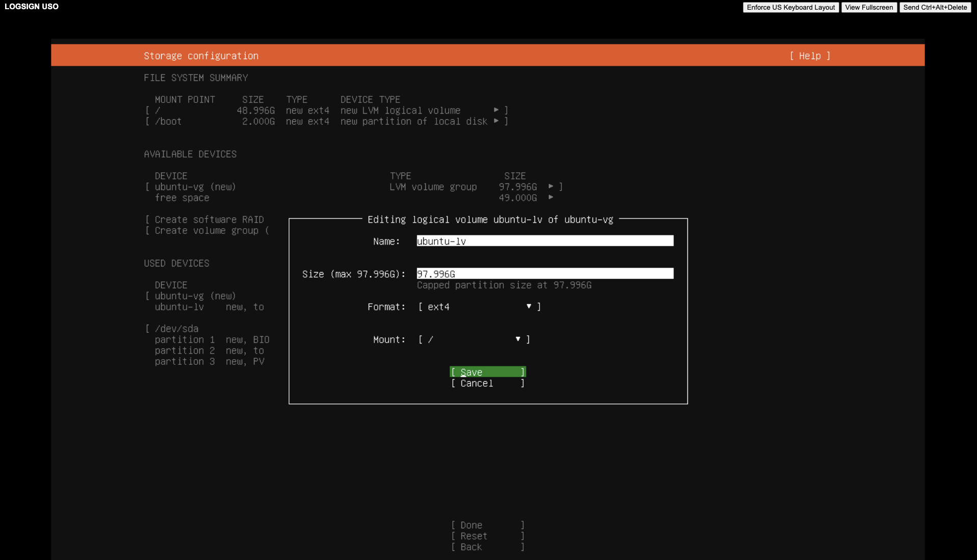Click the 2.000G size value
This screenshot has height=560, width=977.
point(258,121)
